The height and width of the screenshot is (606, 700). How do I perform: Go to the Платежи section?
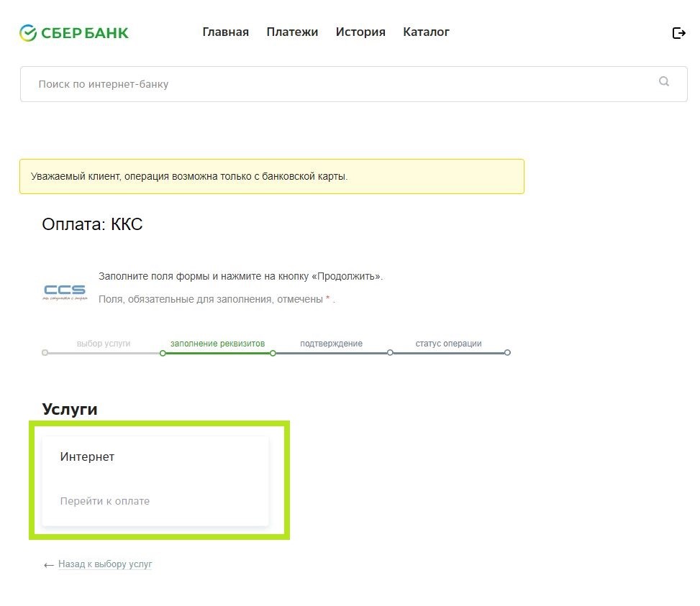tap(292, 32)
